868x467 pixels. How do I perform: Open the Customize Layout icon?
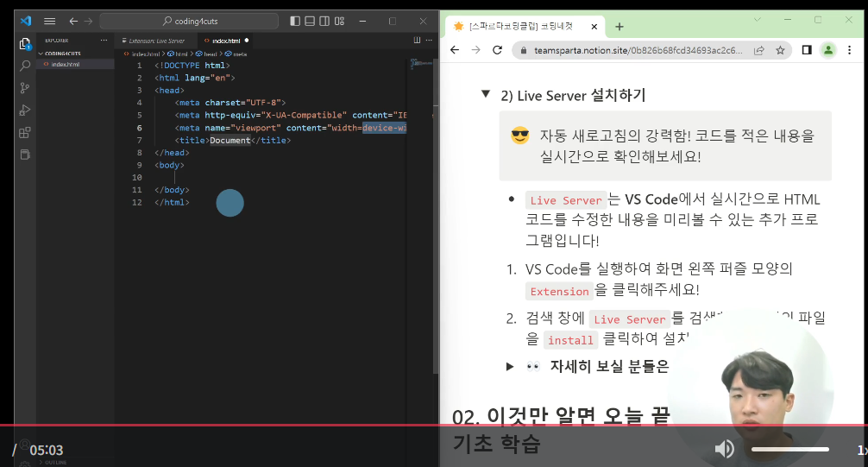[339, 21]
